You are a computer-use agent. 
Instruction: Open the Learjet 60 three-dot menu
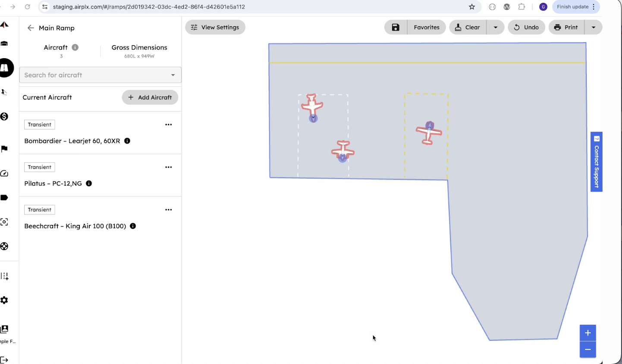[x=169, y=125]
